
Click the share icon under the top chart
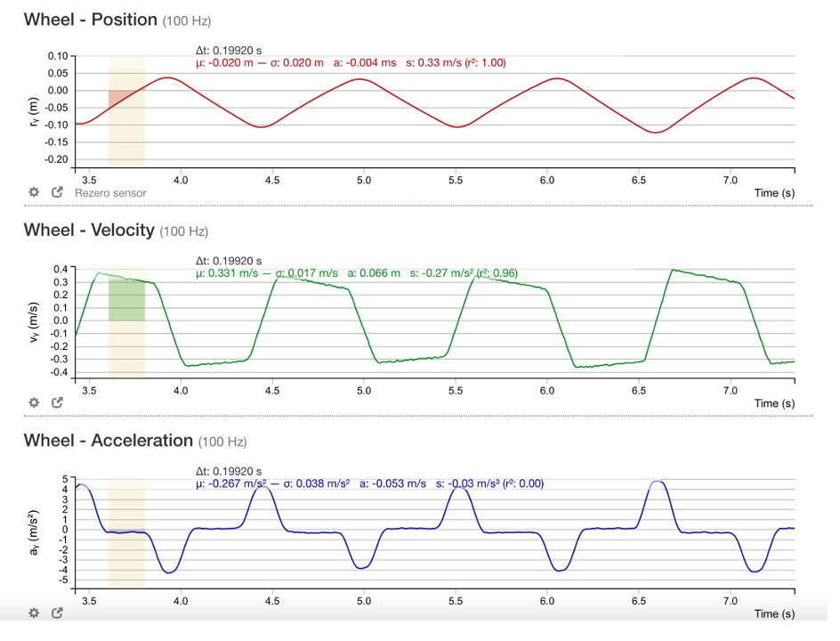point(57,192)
